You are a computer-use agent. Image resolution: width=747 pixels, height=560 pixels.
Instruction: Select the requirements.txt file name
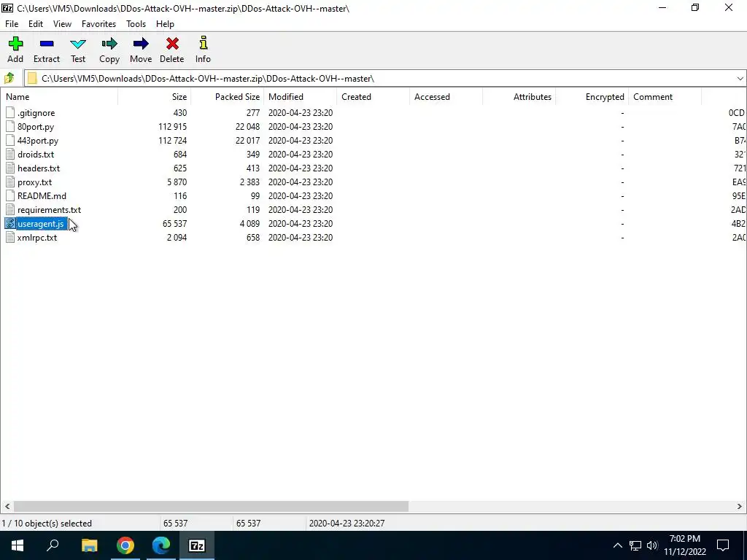49,209
